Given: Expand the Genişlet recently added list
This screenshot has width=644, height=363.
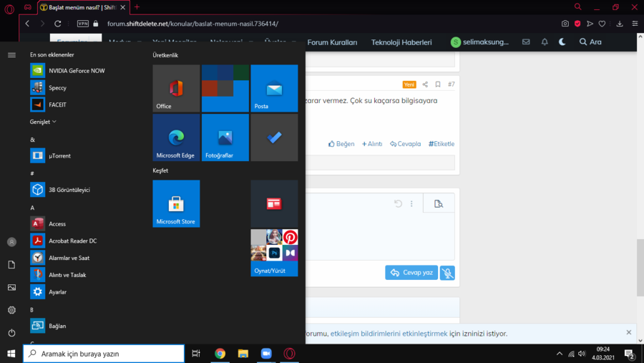Looking at the screenshot, I should click(43, 122).
